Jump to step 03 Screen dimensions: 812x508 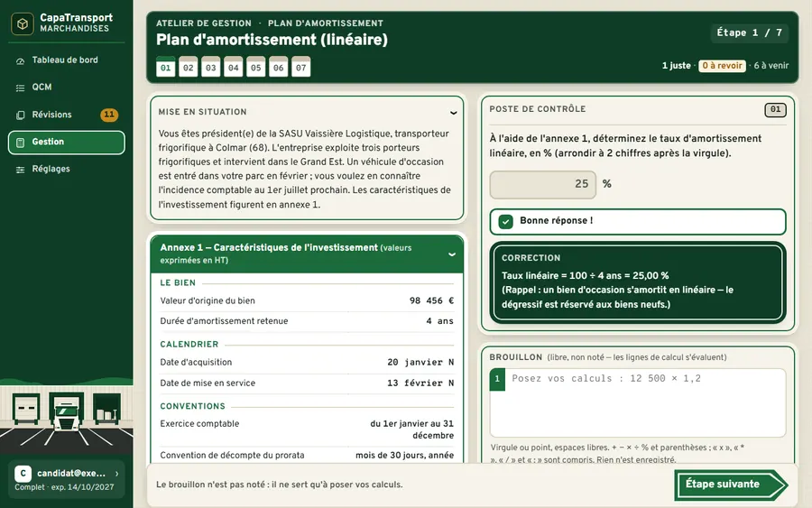click(211, 68)
